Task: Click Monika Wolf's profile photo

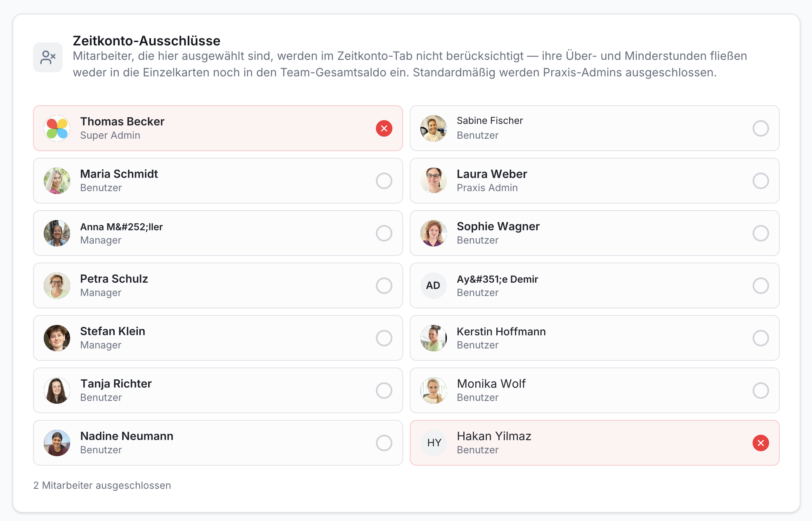Action: (434, 391)
